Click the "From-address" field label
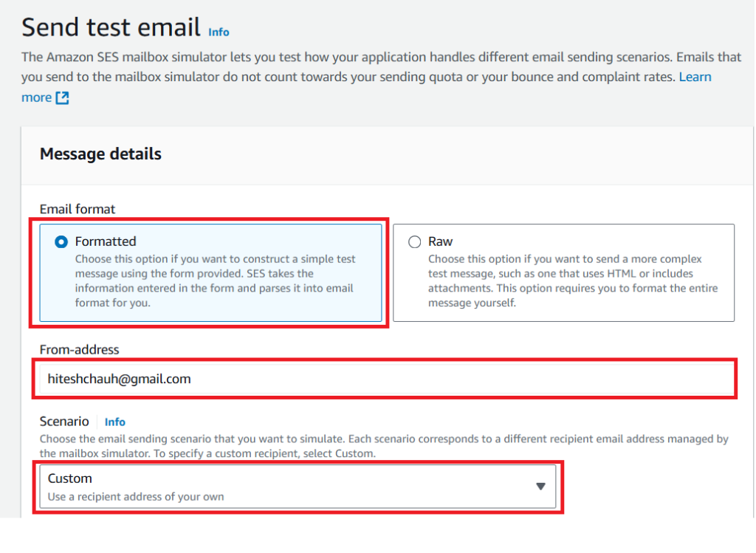Image resolution: width=756 pixels, height=553 pixels. tap(79, 349)
